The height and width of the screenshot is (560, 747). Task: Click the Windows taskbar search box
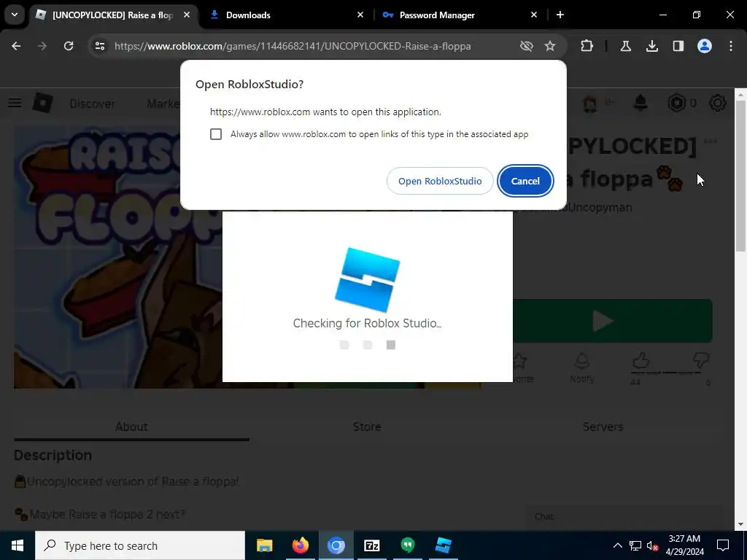140,545
